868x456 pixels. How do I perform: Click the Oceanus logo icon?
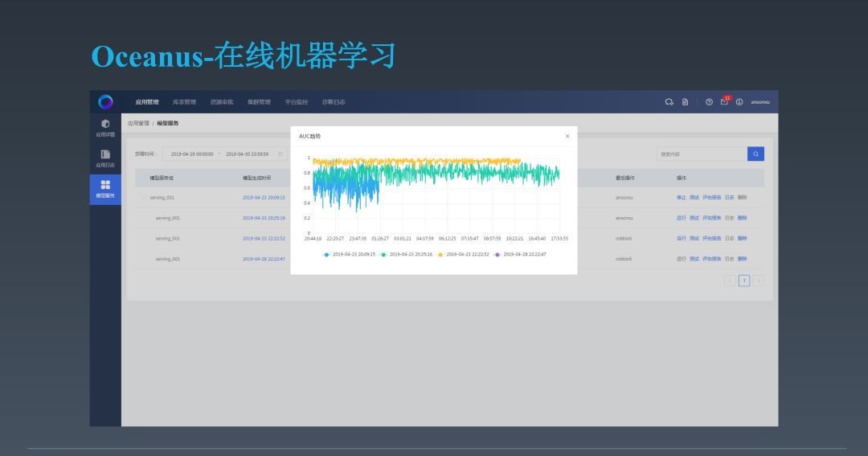pos(105,102)
